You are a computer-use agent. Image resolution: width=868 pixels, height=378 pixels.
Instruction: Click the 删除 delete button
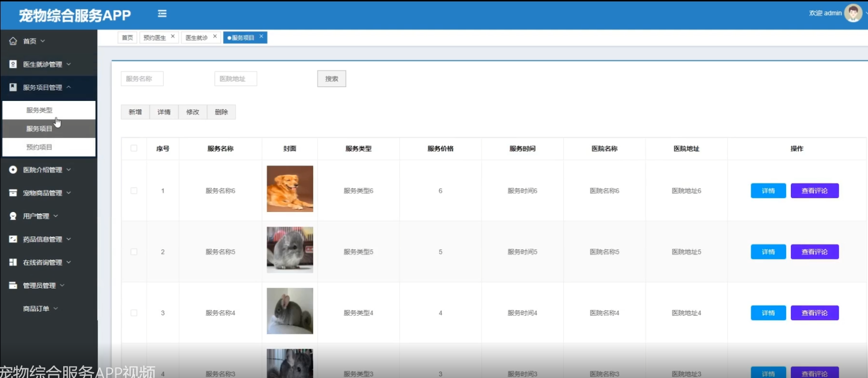coord(221,112)
